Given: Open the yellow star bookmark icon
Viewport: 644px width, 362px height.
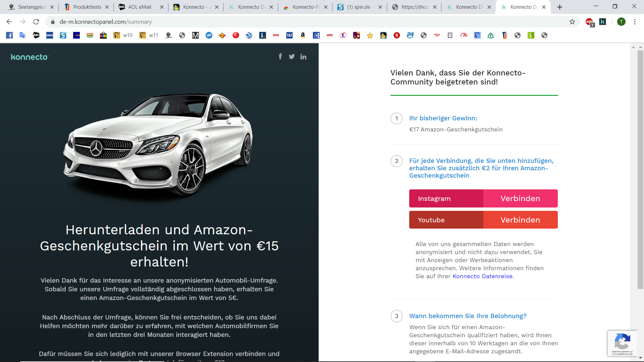Looking at the screenshot, I should pos(370,35).
